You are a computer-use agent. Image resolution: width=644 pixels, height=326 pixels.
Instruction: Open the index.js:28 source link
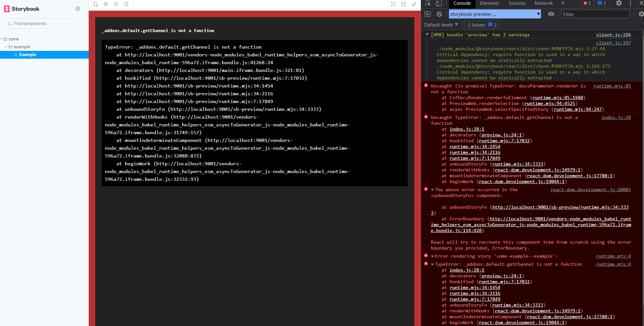[616, 117]
